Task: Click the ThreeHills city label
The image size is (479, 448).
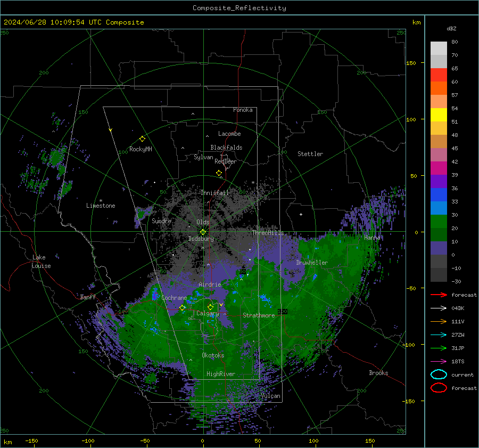Action: (x=268, y=233)
